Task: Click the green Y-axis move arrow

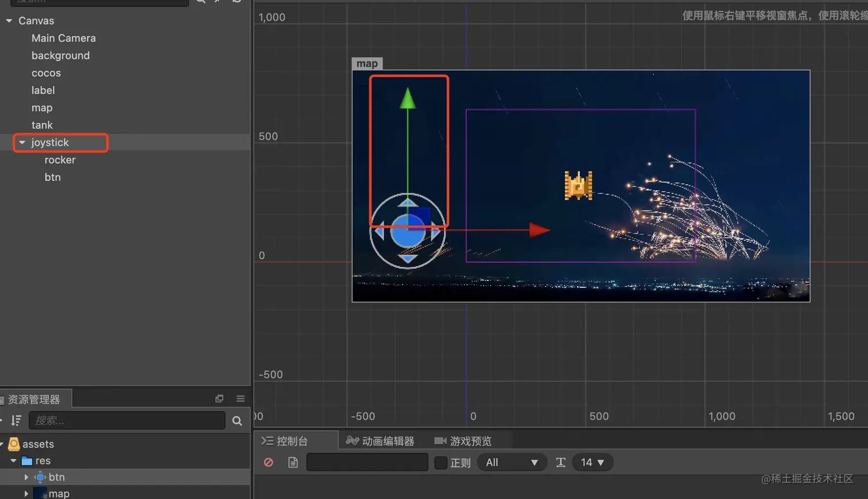Action: coord(408,98)
